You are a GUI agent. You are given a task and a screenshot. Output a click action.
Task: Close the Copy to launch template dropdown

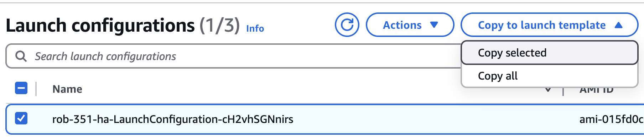(549, 25)
